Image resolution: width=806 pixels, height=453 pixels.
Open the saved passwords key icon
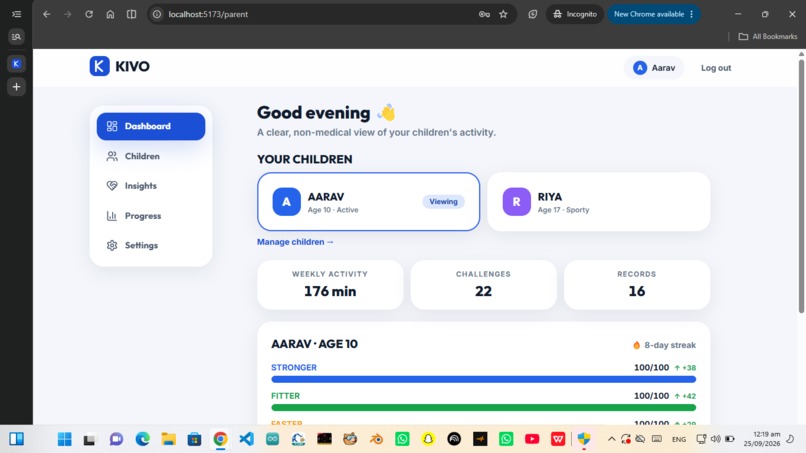pyautogui.click(x=484, y=14)
